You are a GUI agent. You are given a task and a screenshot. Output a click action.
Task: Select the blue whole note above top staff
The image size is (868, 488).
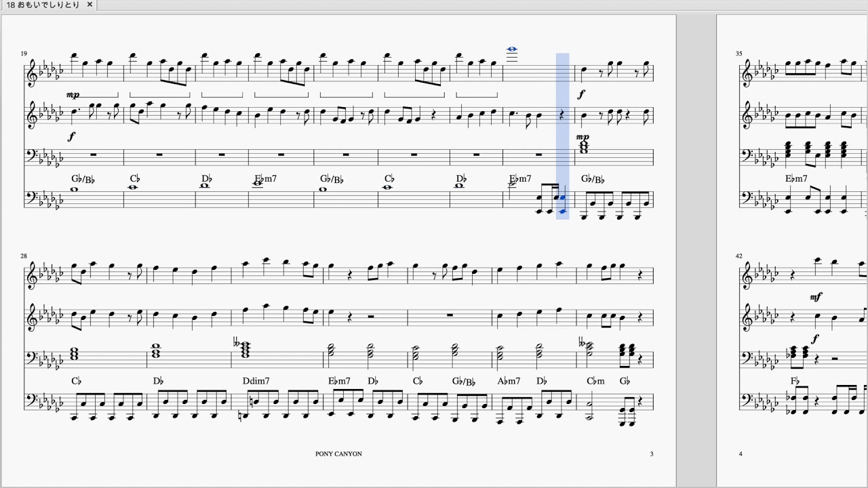point(512,49)
